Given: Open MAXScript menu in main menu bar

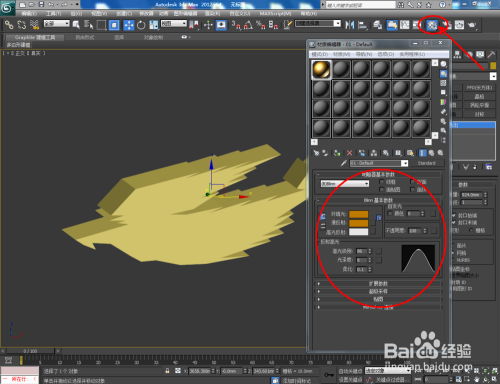Looking at the screenshot, I should pyautogui.click(x=275, y=13).
